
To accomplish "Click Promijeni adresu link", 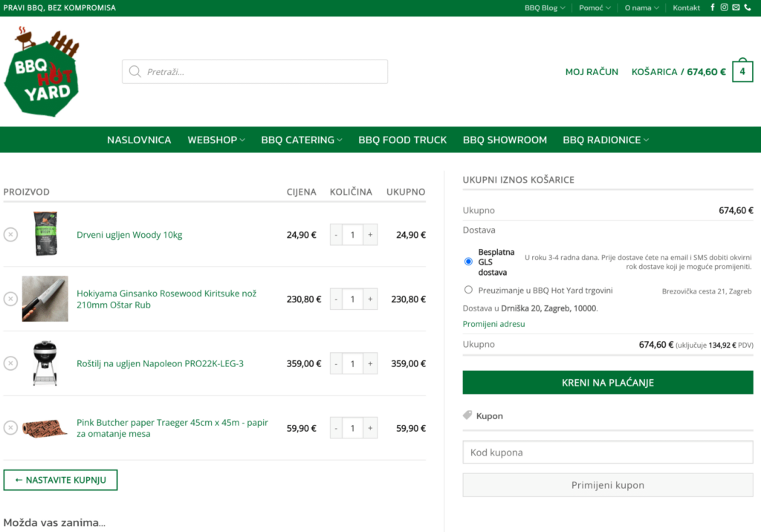I will click(493, 324).
